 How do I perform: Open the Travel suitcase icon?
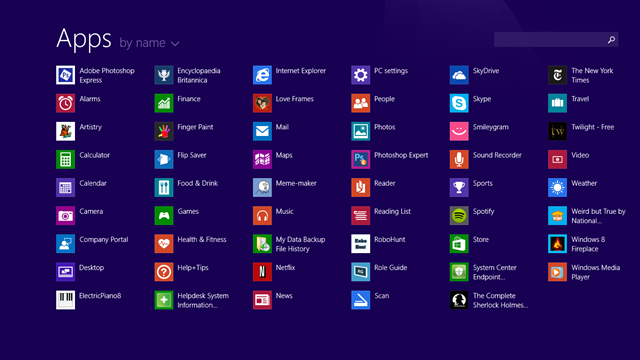[x=557, y=103]
